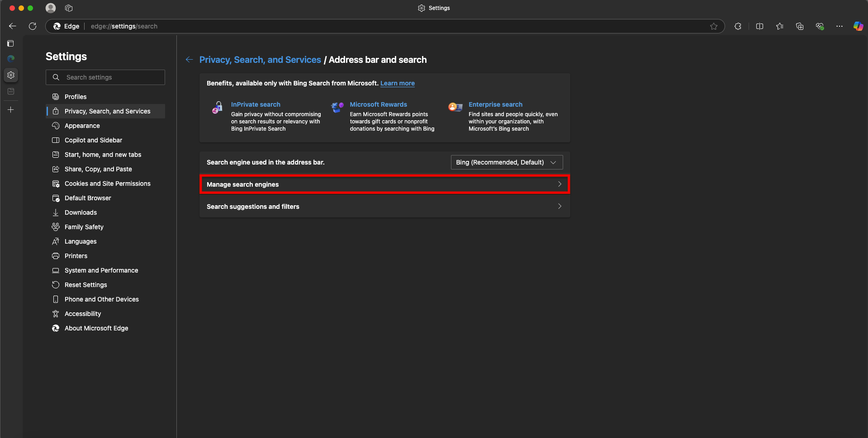Expand Search suggestions and filters row
This screenshot has height=438, width=868.
tap(384, 207)
